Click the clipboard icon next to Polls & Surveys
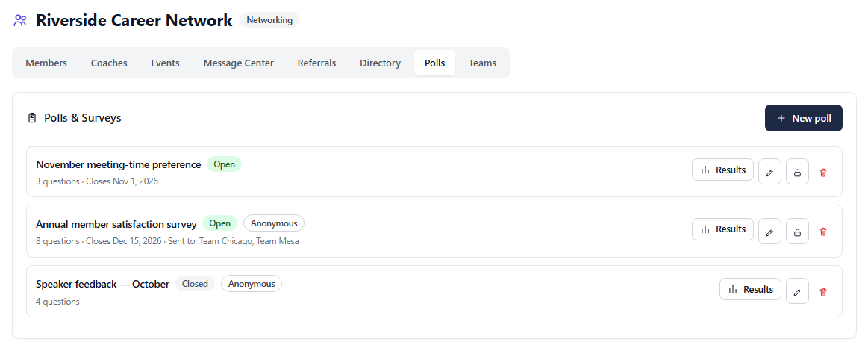Image resolution: width=868 pixels, height=351 pixels. (32, 117)
